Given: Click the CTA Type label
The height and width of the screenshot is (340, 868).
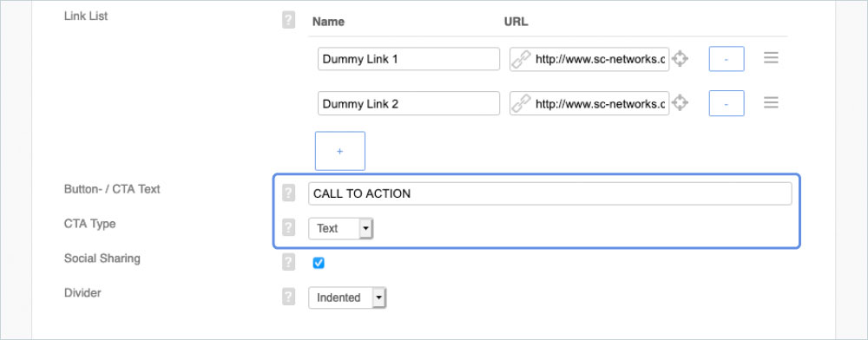Looking at the screenshot, I should tap(89, 224).
